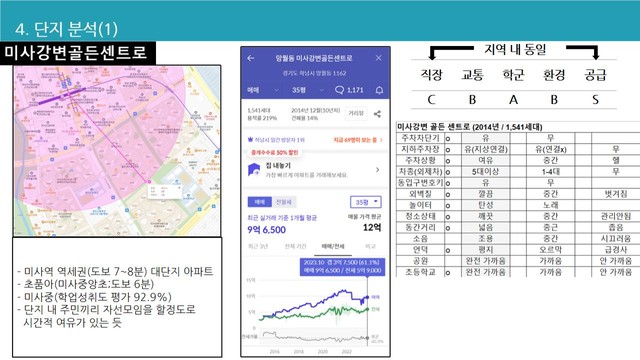The image size is (640, 360).
Task: Click the S grade under 공급
Action: pyautogui.click(x=596, y=100)
